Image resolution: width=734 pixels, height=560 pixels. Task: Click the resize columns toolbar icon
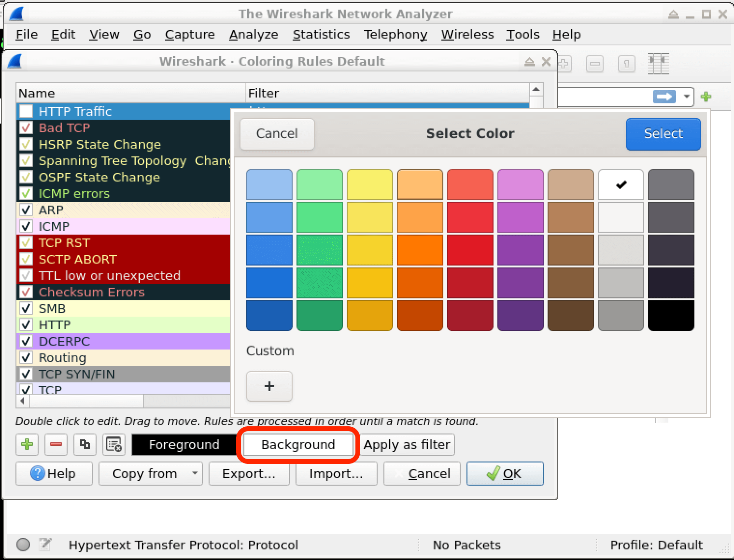tap(658, 64)
